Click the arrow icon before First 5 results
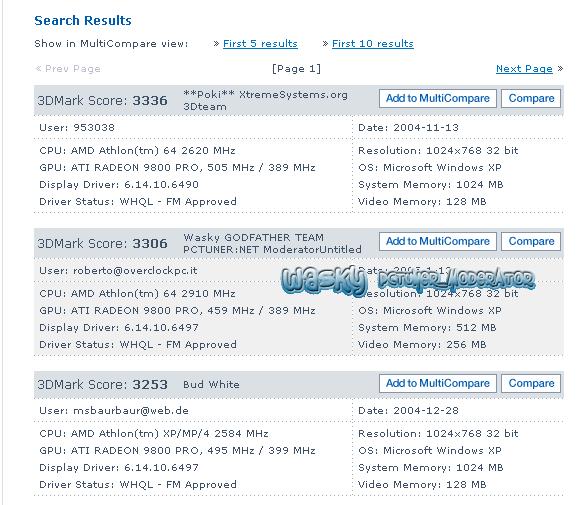This screenshot has width=585, height=505. point(216,44)
